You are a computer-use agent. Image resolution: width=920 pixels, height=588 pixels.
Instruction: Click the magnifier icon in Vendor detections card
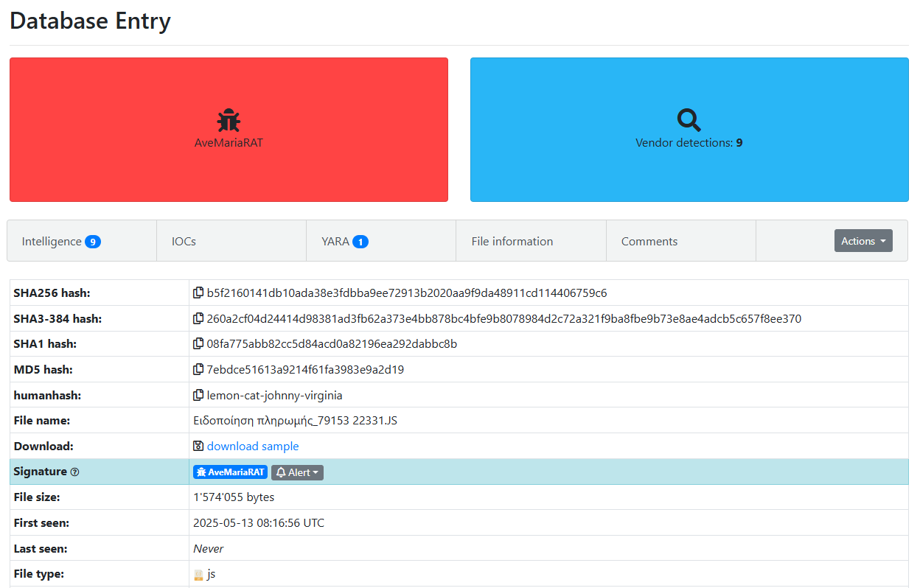[x=689, y=120]
